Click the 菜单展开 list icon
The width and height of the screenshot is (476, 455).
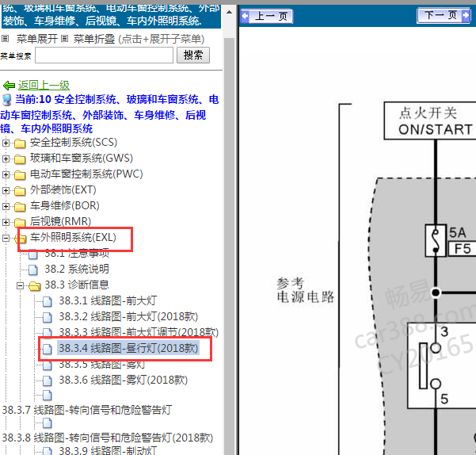6,39
